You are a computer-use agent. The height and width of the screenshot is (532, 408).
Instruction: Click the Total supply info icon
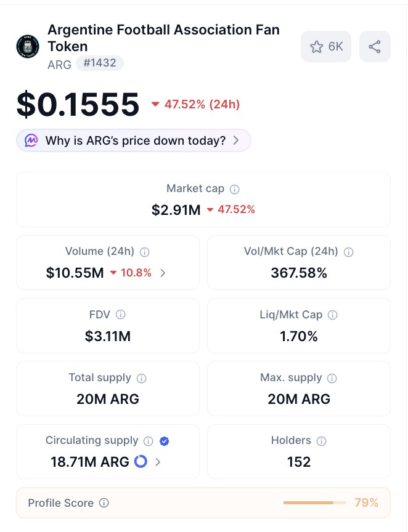coord(141,378)
